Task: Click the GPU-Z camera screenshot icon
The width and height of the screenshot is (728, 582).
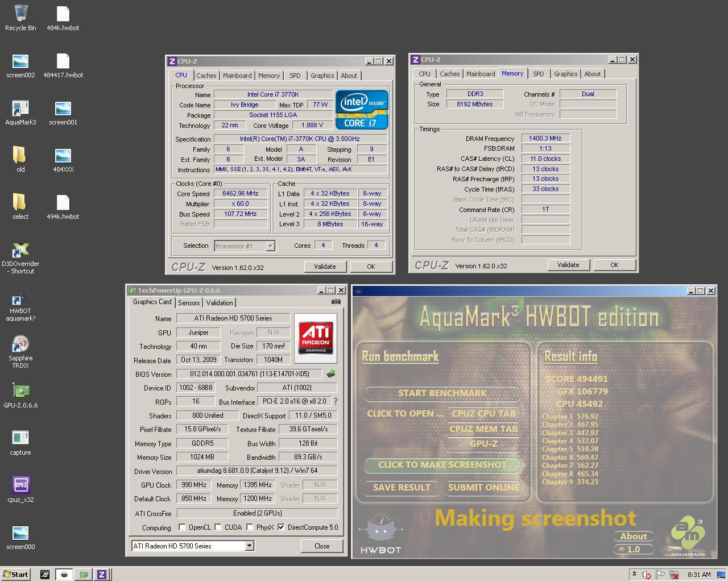Action: pyautogui.click(x=336, y=302)
